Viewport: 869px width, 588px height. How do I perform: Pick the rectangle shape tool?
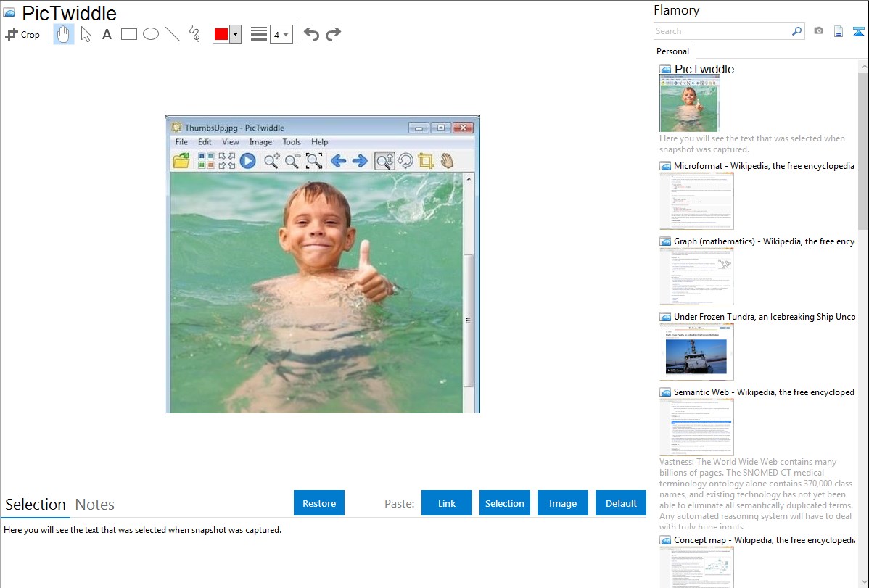(x=129, y=34)
